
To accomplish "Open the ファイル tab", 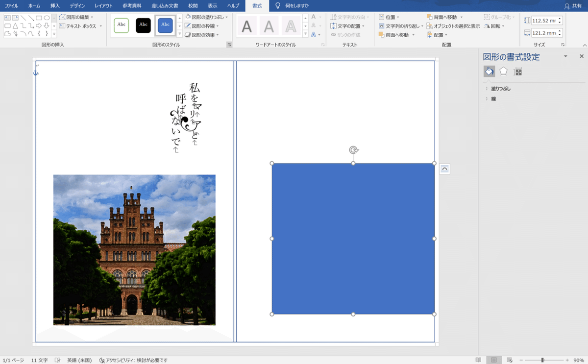I will coord(11,6).
